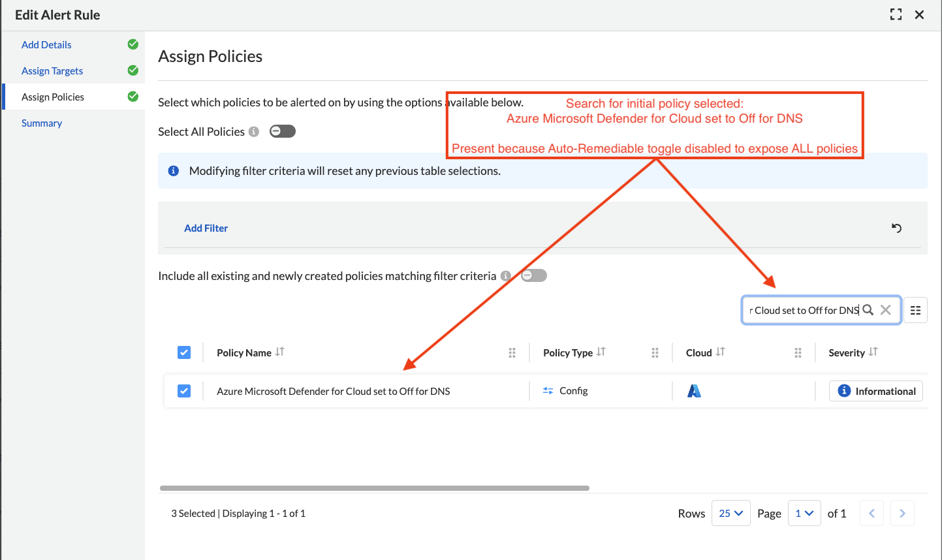The image size is (942, 560).
Task: Click the Informational severity badge
Action: (875, 391)
